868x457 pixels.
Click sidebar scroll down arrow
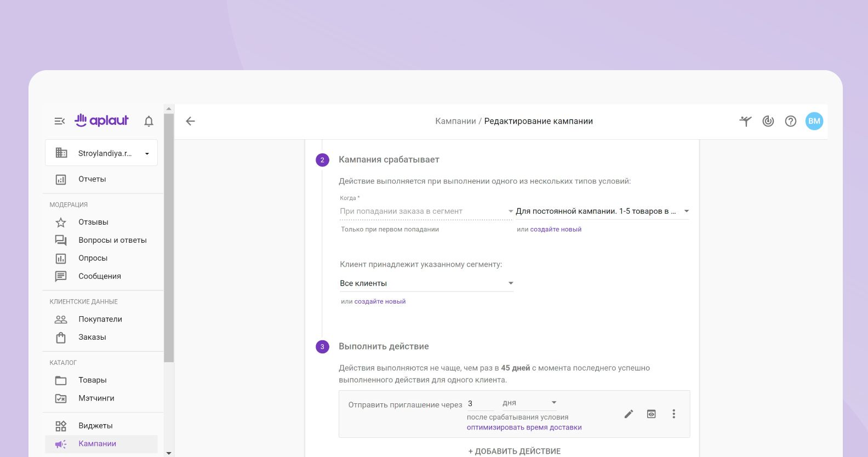coord(169,453)
